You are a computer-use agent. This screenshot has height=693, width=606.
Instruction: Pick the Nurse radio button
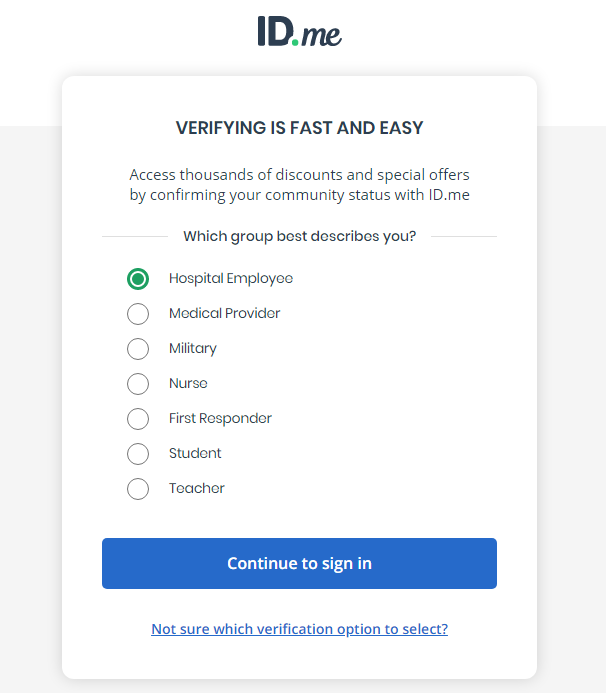tap(138, 384)
